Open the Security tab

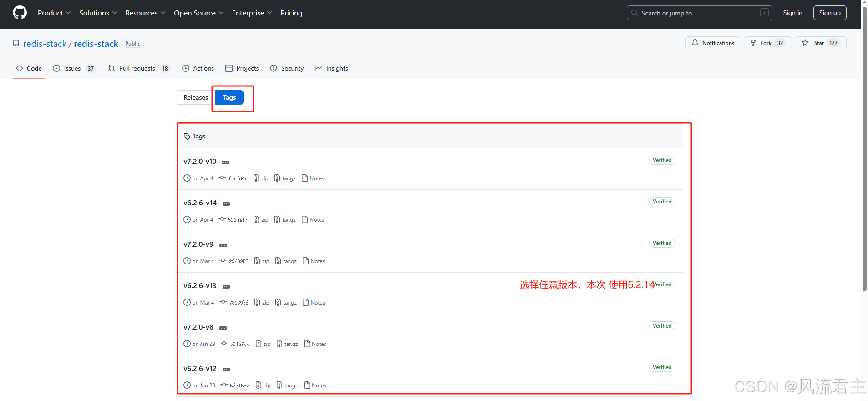click(287, 68)
